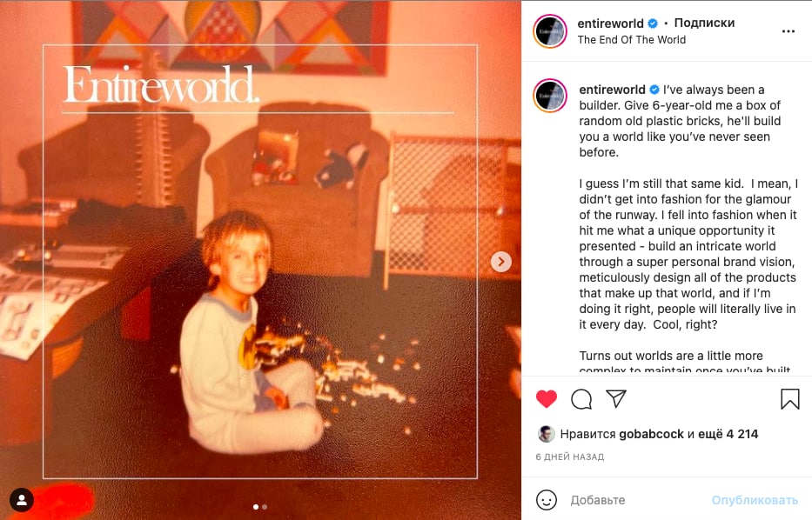View list of ещё 4 214 likes

(x=728, y=434)
